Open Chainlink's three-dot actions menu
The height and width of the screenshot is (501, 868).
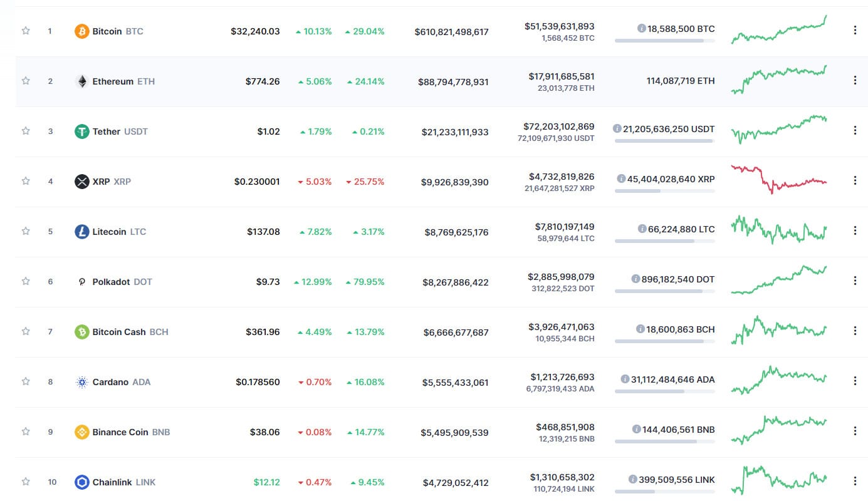click(x=855, y=481)
